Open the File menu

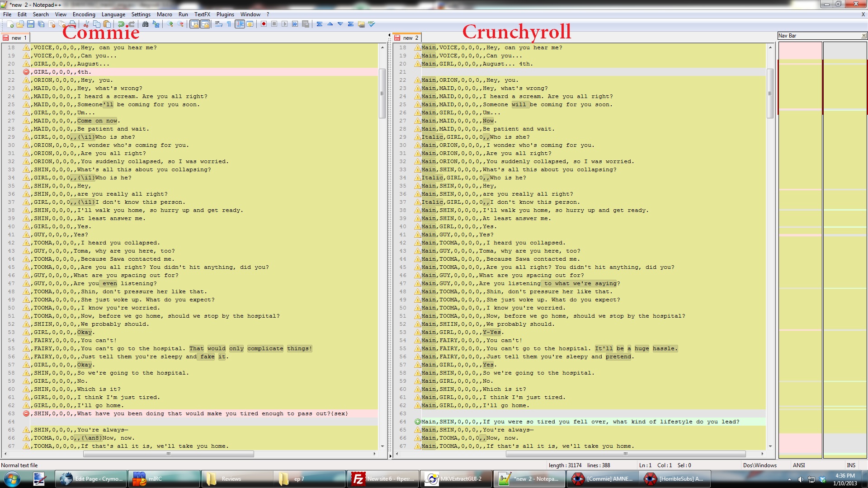pos(7,14)
